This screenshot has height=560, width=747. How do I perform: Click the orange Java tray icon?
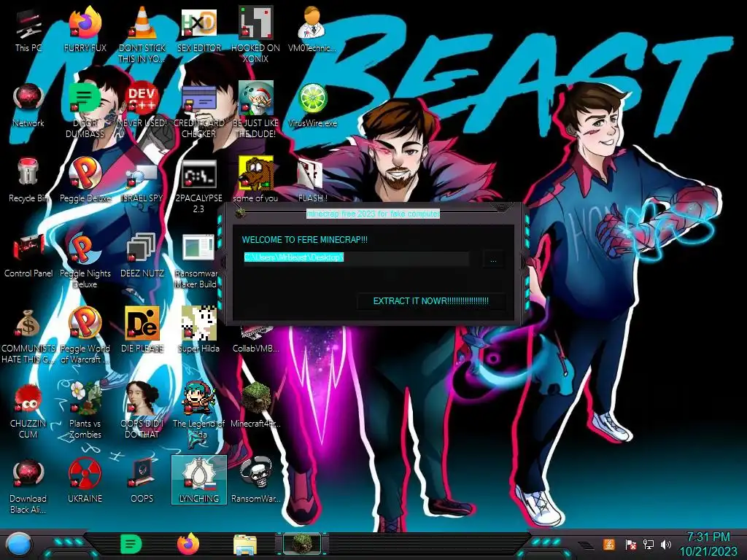pos(608,544)
